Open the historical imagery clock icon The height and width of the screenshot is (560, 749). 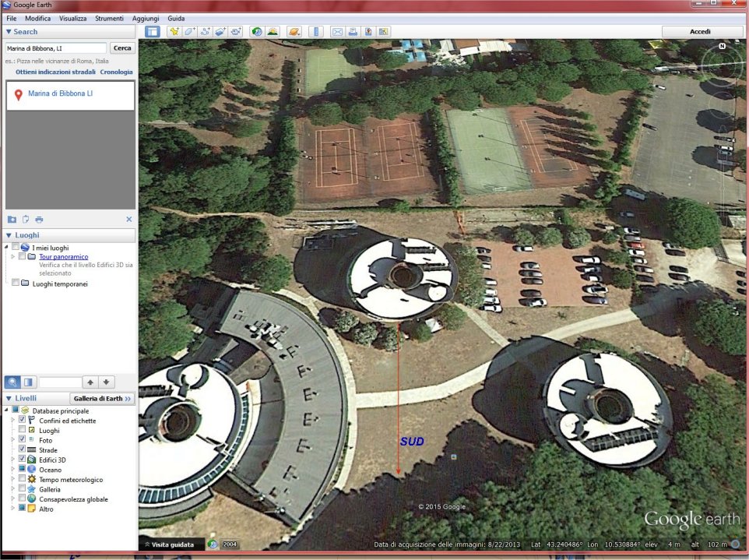point(256,32)
